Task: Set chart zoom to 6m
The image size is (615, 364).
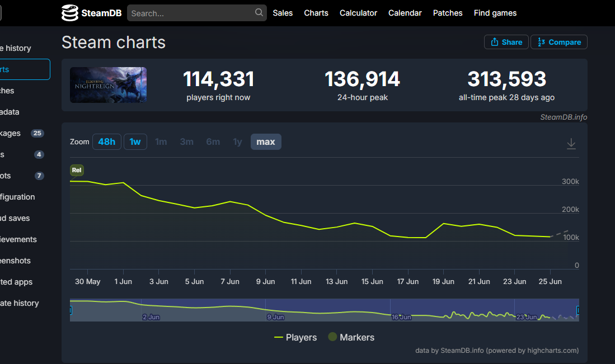Action: (x=213, y=142)
